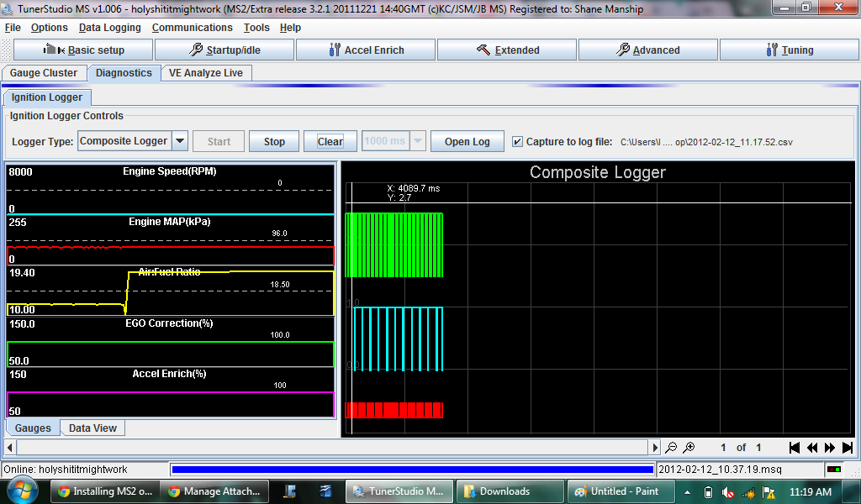Click the log file path text
The width and height of the screenshot is (861, 504).
tap(706, 142)
